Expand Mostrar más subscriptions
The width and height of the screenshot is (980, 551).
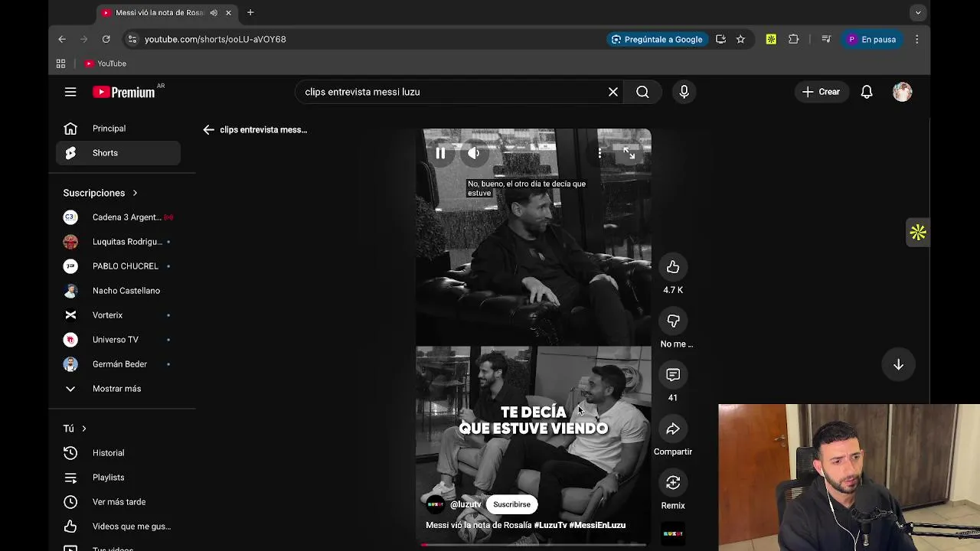118,389
